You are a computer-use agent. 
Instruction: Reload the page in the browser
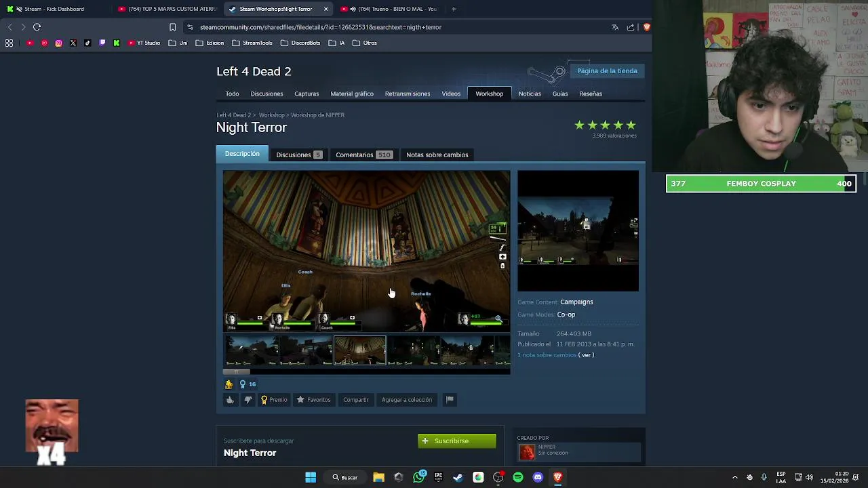click(37, 27)
